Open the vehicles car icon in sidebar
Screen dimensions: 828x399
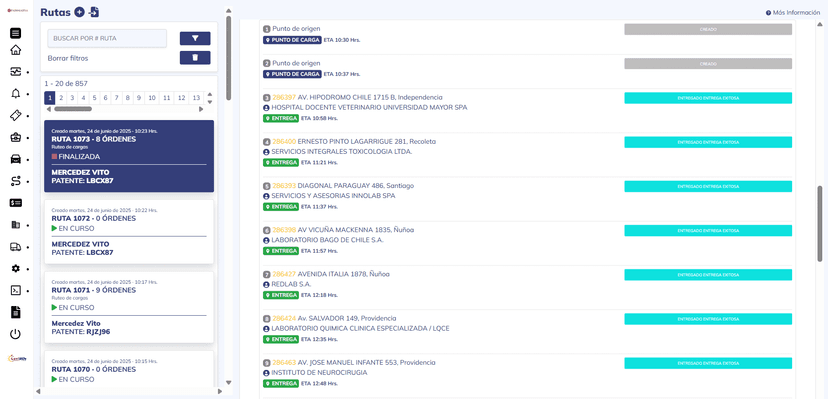coord(16,159)
